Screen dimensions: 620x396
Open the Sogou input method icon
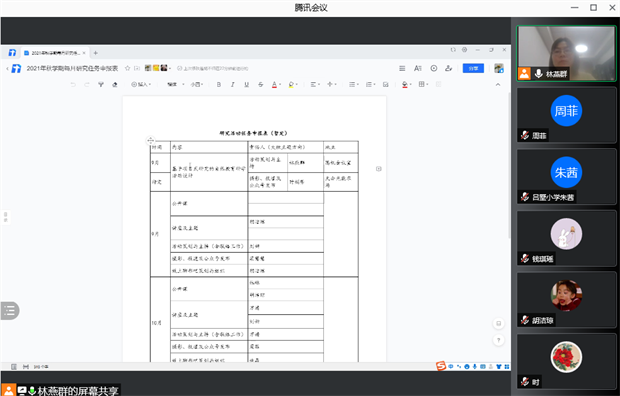tap(441, 366)
